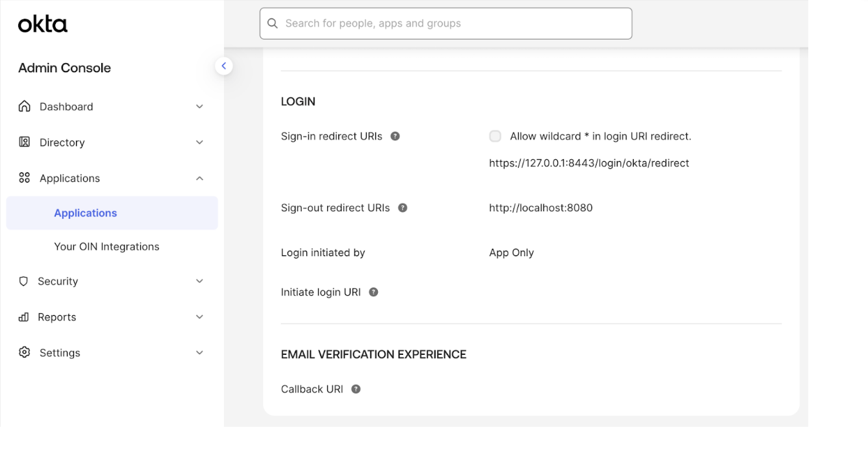Open help tooltip for Sign-out redirect URIs
The height and width of the screenshot is (451, 868).
[403, 208]
